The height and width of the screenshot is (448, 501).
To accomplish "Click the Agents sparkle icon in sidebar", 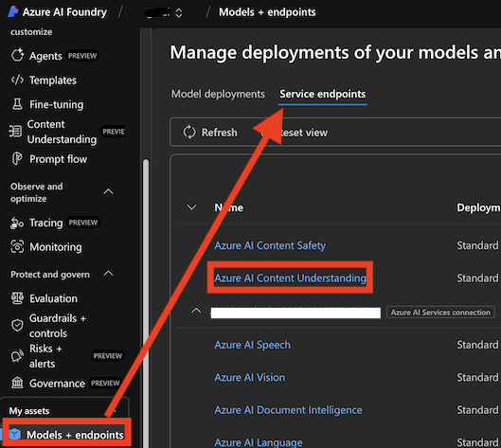I will (x=17, y=55).
